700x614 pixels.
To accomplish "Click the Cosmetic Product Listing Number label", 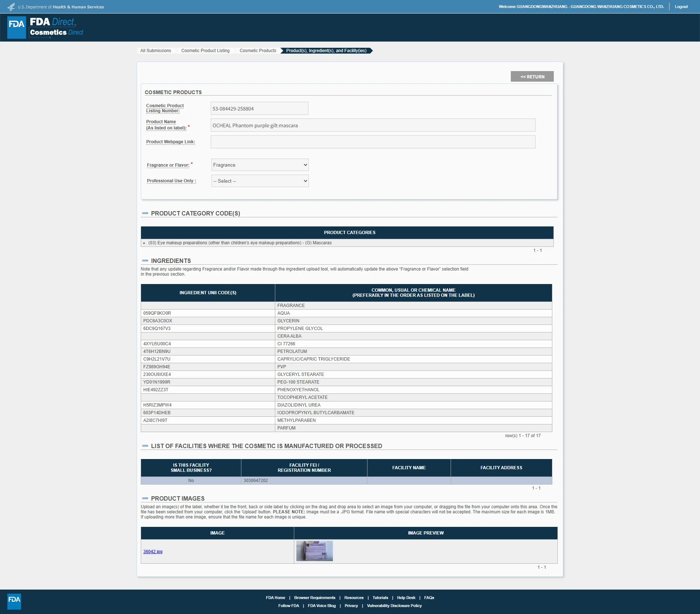I will pyautogui.click(x=165, y=108).
